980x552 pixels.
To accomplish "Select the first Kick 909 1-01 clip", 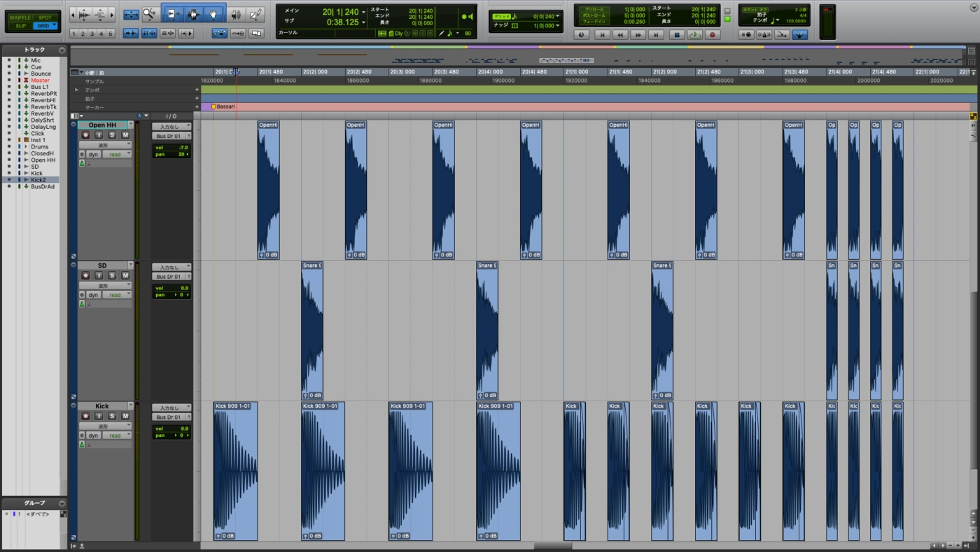I will pyautogui.click(x=236, y=471).
